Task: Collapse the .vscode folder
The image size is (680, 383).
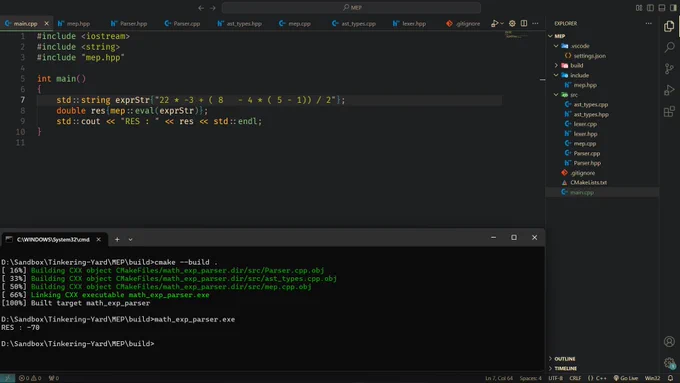Action: pos(556,46)
